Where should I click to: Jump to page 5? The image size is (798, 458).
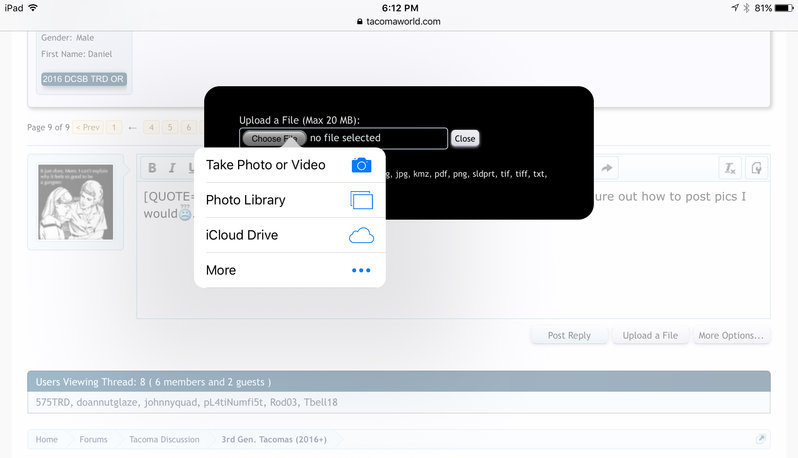[170, 127]
